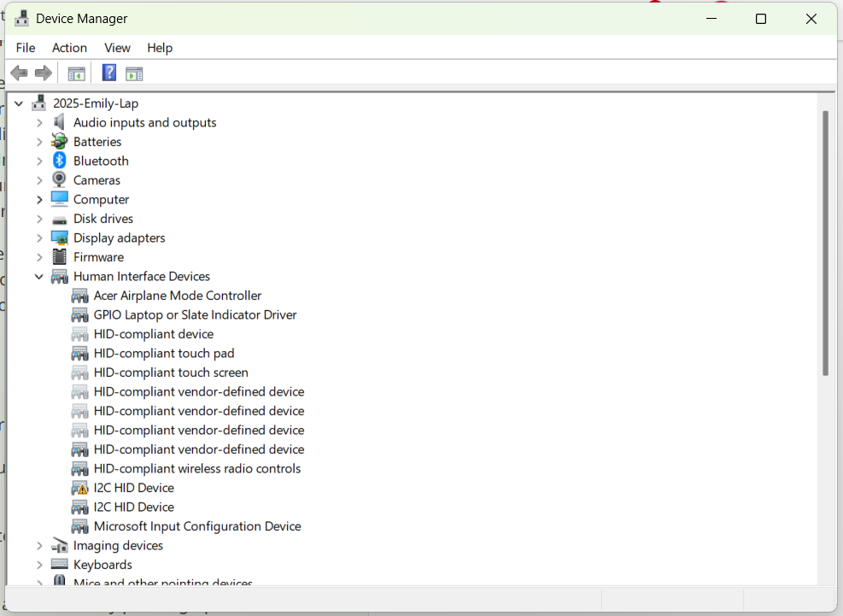Screen dimensions: 843x616
Task: Select HID-compliant touch screen label
Action: click(171, 373)
